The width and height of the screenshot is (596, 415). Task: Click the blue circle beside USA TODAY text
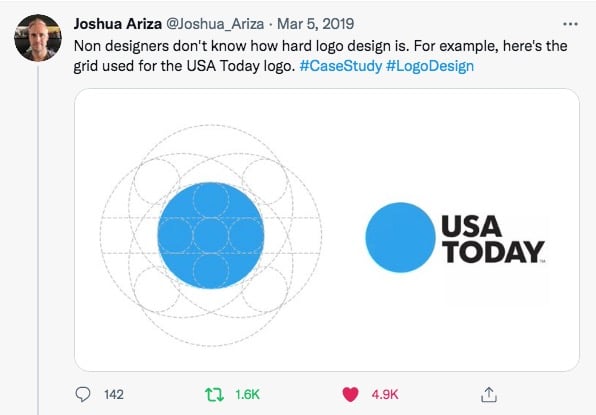click(400, 238)
